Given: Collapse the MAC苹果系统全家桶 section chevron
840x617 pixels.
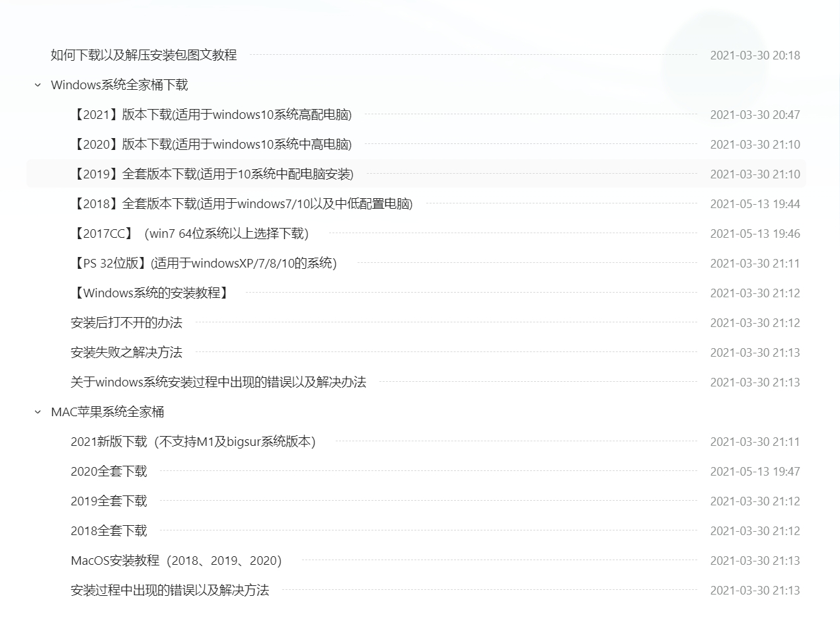Looking at the screenshot, I should 38,412.
